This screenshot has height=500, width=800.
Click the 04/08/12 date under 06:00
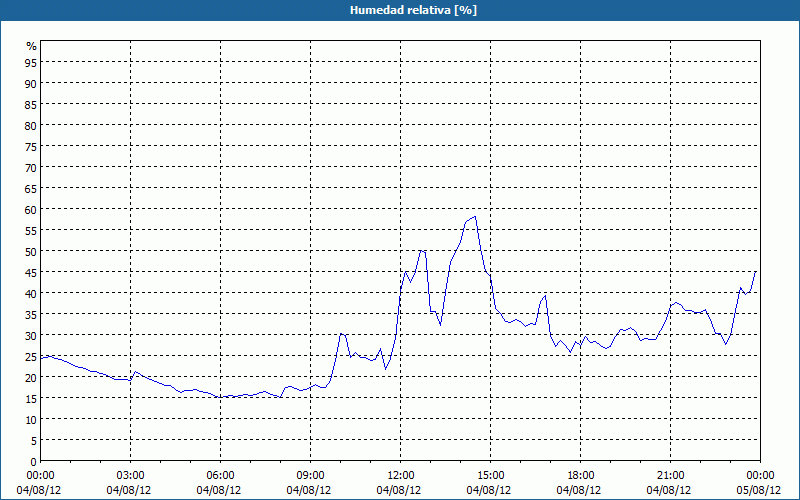click(x=219, y=490)
